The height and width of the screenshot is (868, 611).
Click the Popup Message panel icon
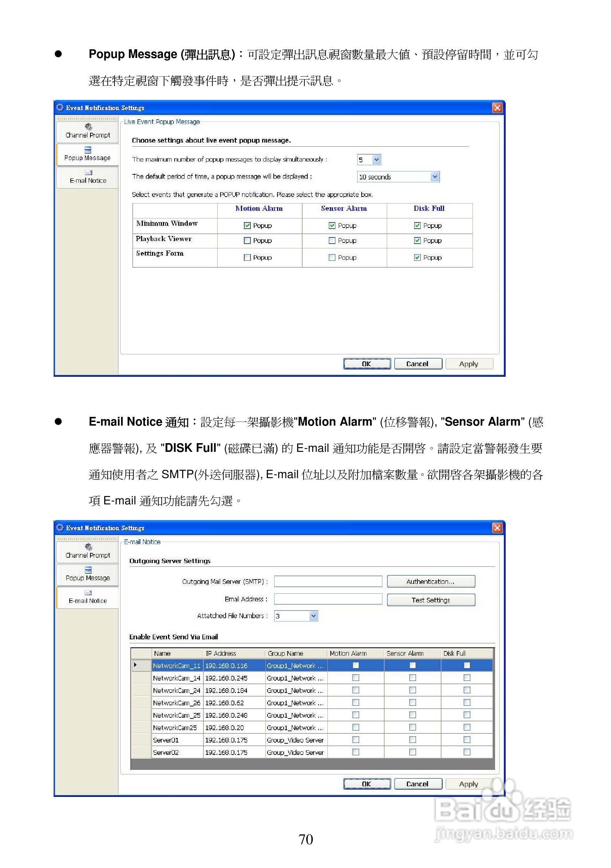pos(89,150)
